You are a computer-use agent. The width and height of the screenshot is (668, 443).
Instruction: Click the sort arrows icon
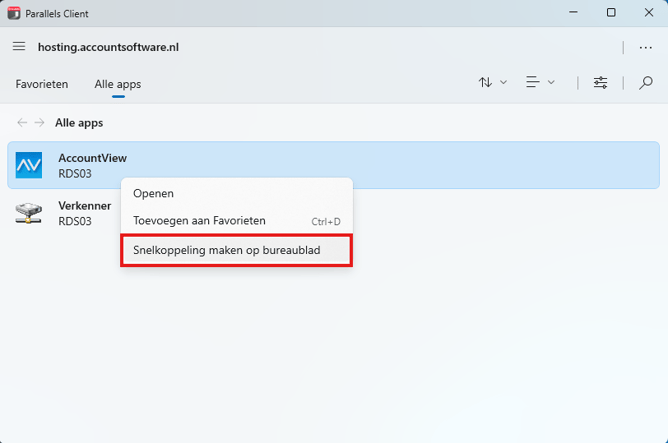point(485,82)
